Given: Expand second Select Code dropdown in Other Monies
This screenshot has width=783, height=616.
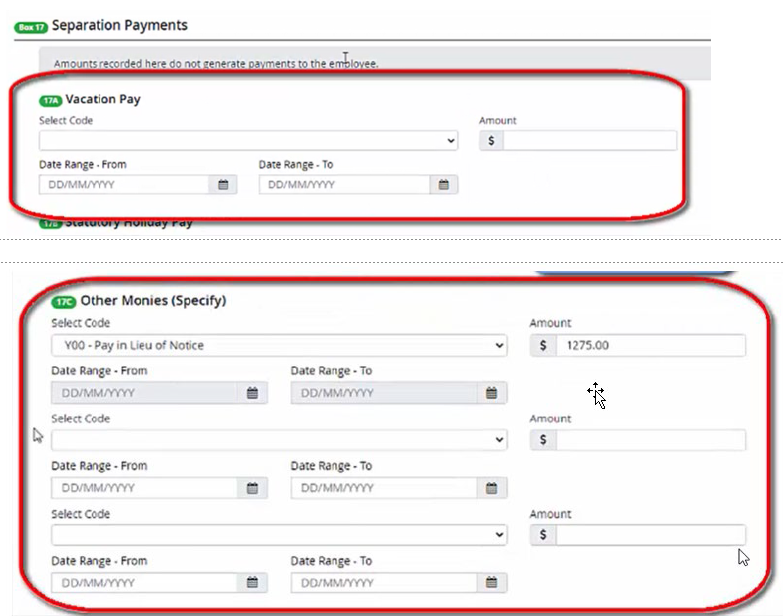Looking at the screenshot, I should 279,440.
